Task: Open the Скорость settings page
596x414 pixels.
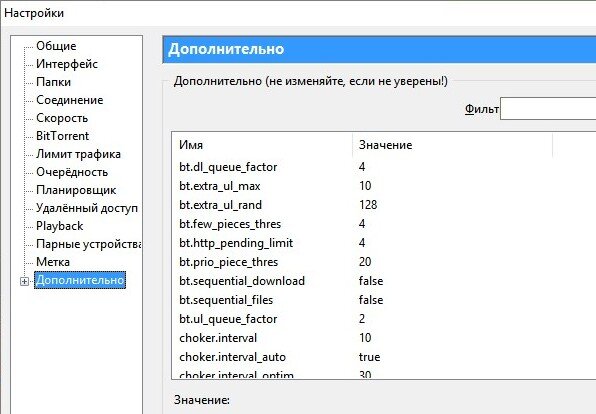Action: coord(62,118)
